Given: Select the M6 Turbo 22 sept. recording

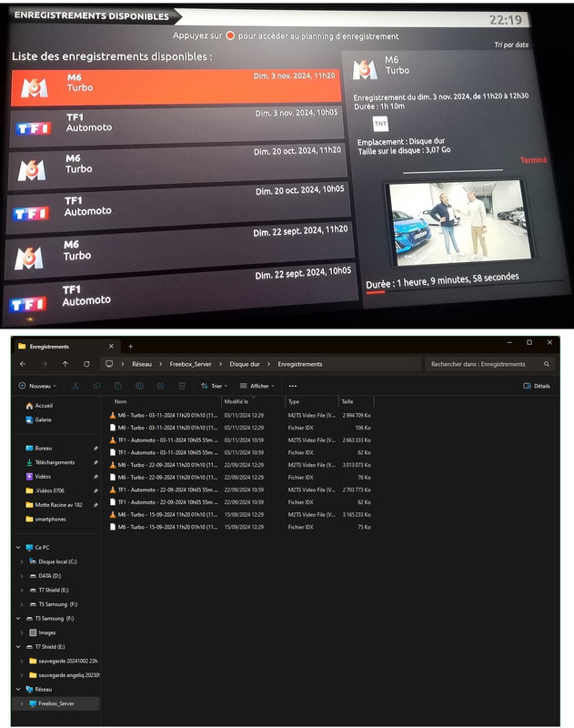Looking at the screenshot, I should [x=178, y=251].
